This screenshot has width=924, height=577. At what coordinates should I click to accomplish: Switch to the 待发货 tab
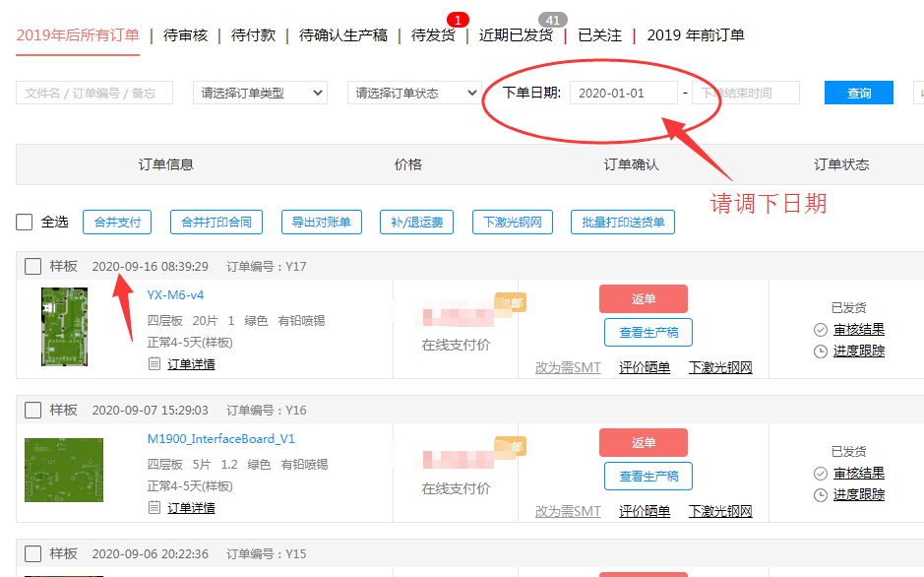coord(433,35)
